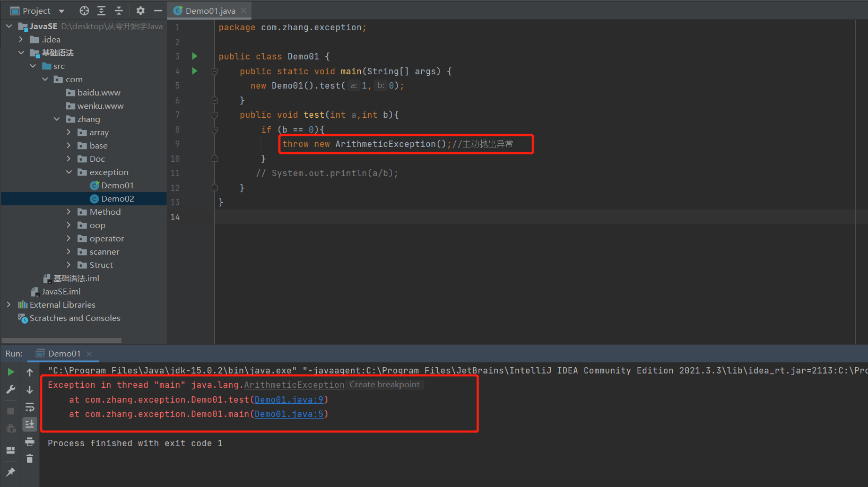Viewport: 868px width, 487px height.
Task: Expand the array package
Action: pos(68,132)
